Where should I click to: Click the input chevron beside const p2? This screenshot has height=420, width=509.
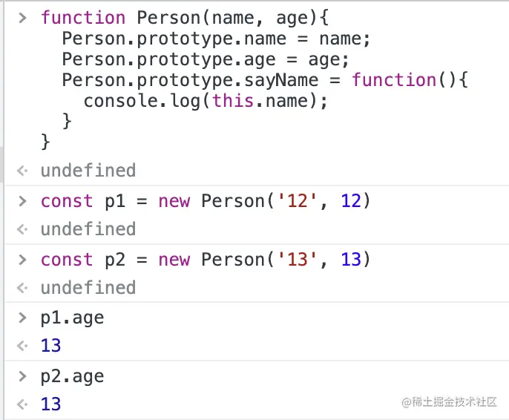(x=22, y=260)
